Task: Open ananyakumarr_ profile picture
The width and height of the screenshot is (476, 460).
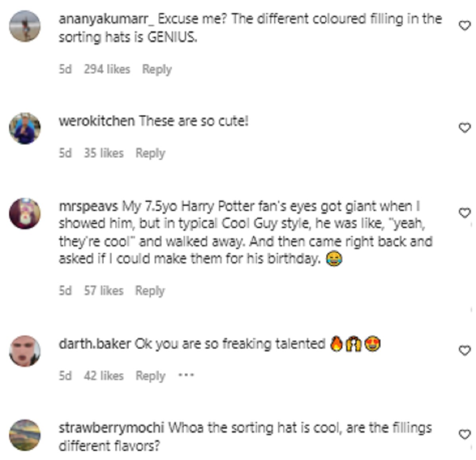Action: point(25,26)
